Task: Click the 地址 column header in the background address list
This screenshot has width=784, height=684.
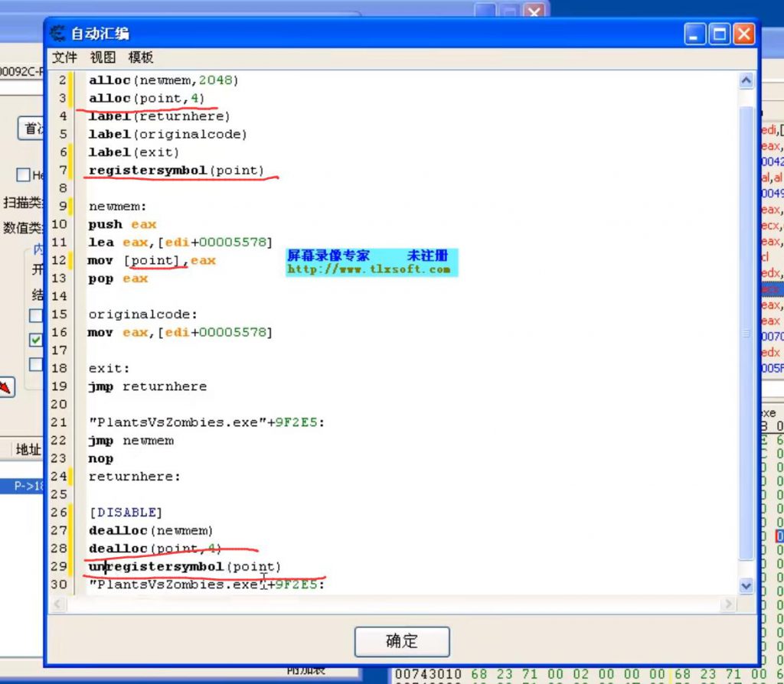Action: pyautogui.click(x=28, y=450)
